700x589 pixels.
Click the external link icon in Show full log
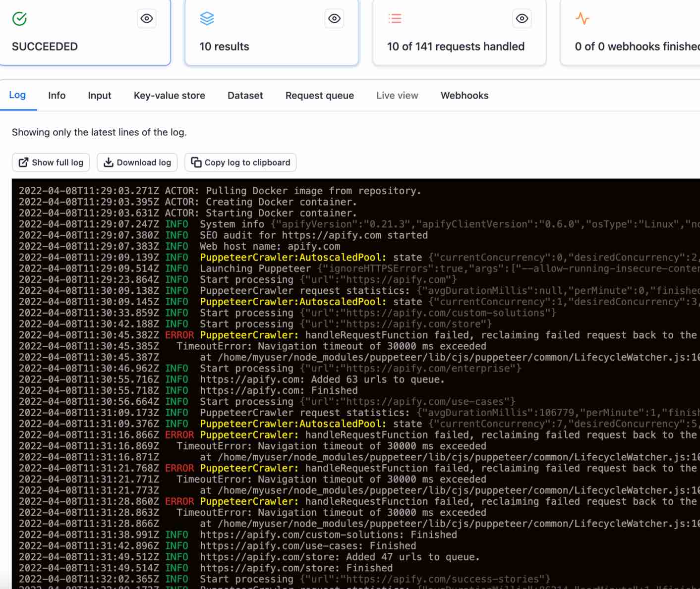[23, 162]
